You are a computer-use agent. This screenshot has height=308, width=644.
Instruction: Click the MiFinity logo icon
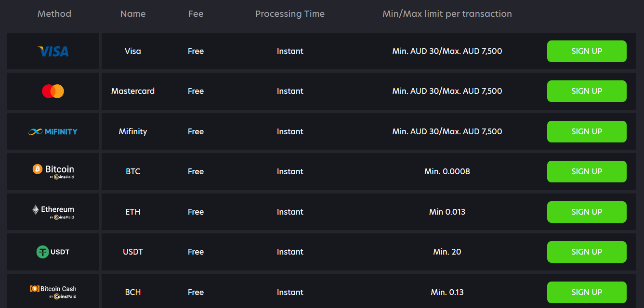click(53, 131)
